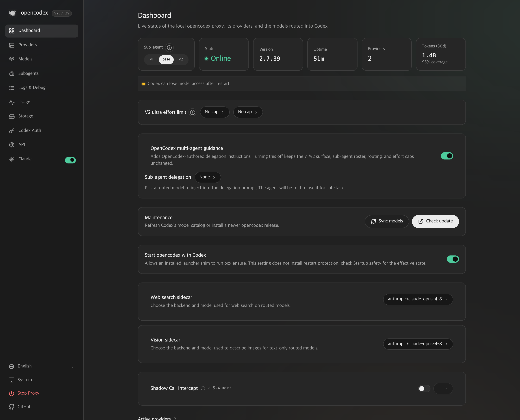Click the Dashboard grid icon
The height and width of the screenshot is (420, 520).
click(x=12, y=31)
